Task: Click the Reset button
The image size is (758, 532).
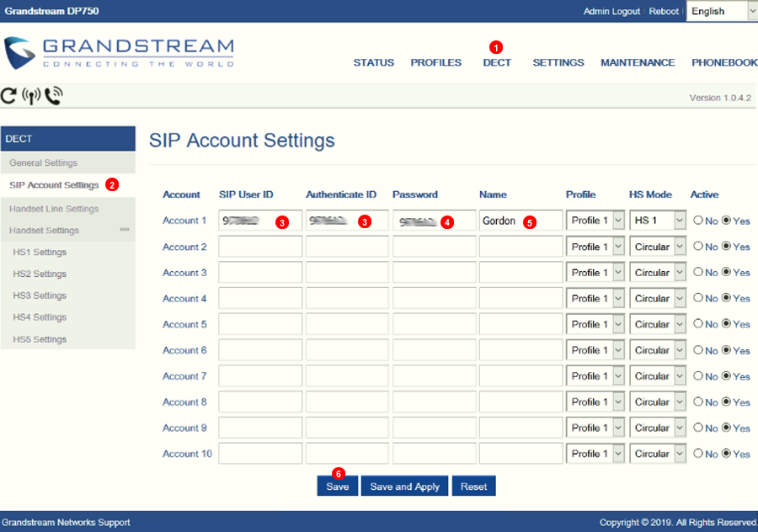Action: [473, 486]
